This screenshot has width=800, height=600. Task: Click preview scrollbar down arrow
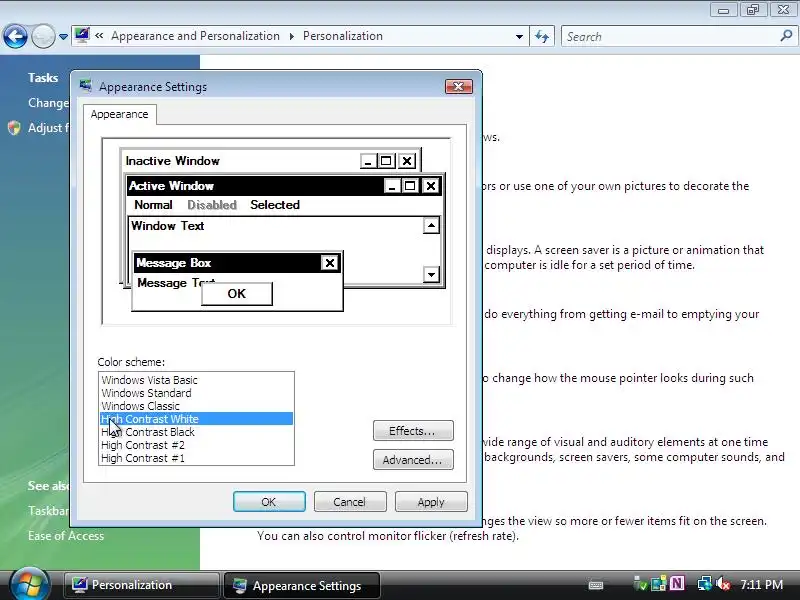click(x=431, y=274)
